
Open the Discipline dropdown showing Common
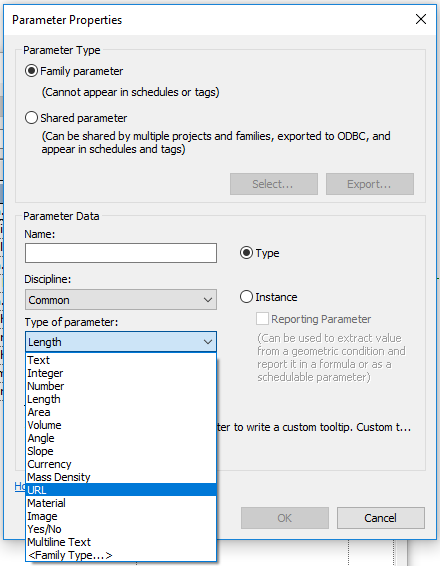121,300
